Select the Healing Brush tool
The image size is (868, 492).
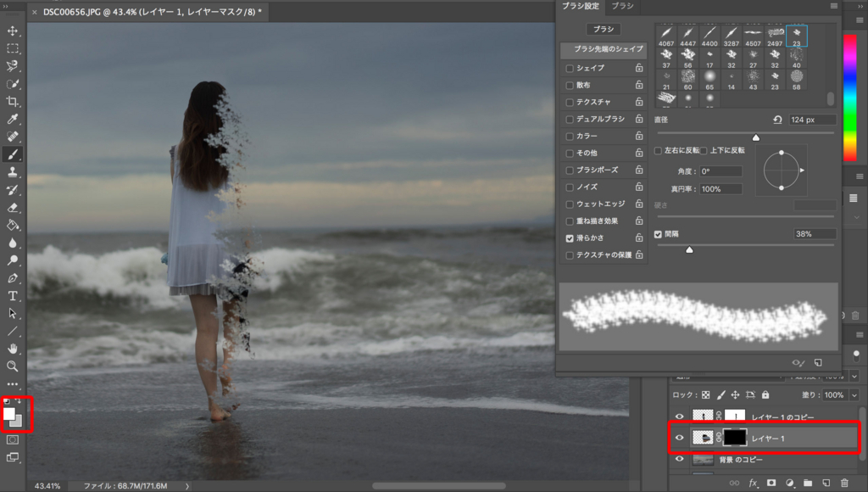pyautogui.click(x=12, y=137)
